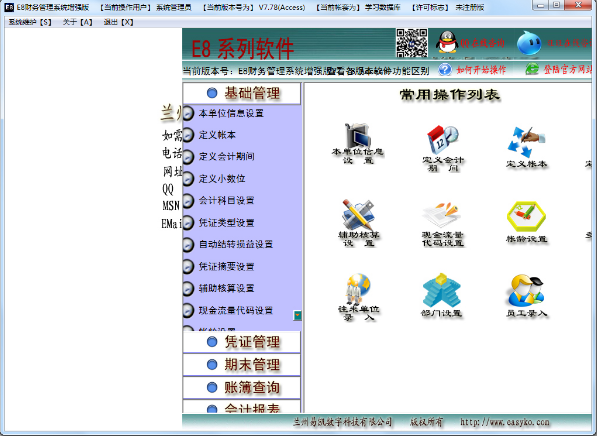Click arrow bullet beside 会计科目设置

click(x=188, y=201)
